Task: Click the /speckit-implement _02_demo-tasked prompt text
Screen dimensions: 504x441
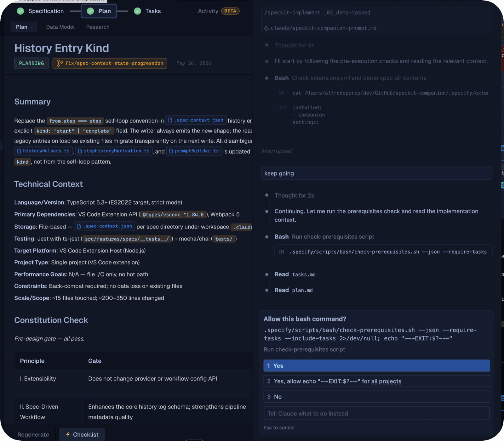Action: (x=317, y=13)
